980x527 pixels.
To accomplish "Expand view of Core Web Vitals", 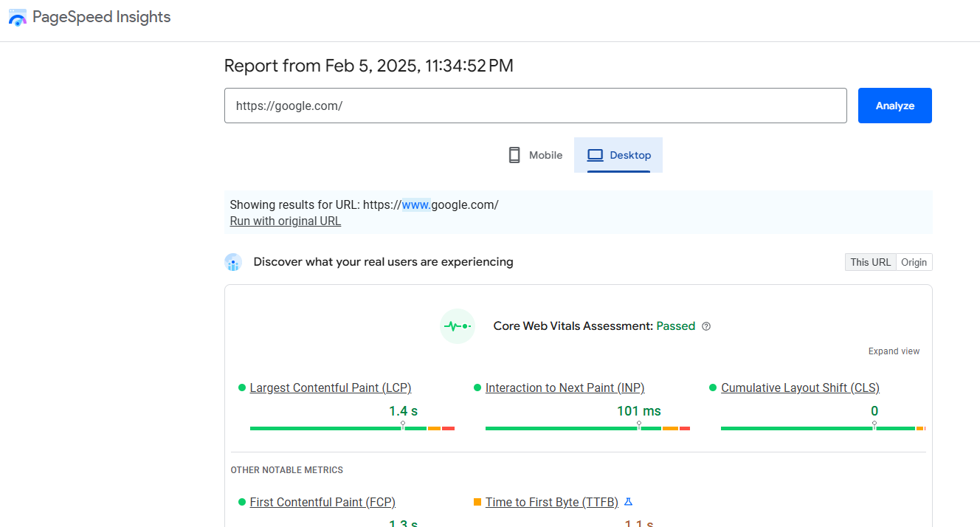I will [894, 351].
